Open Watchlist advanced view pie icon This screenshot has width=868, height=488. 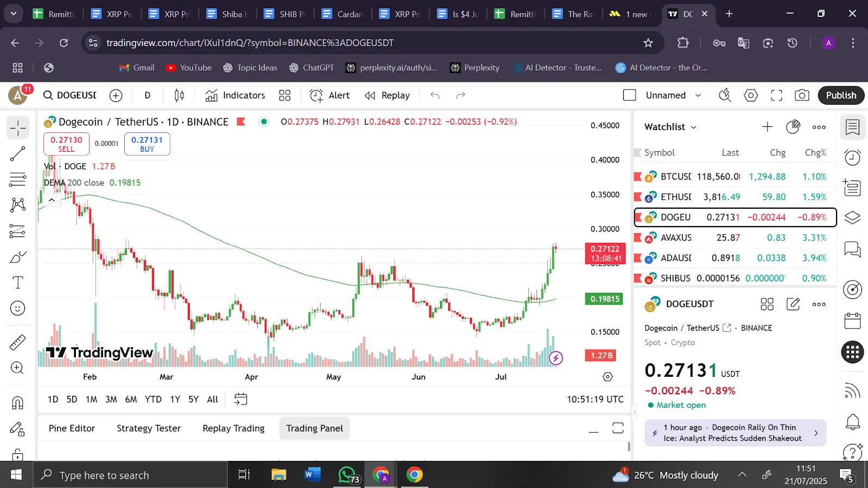(793, 127)
